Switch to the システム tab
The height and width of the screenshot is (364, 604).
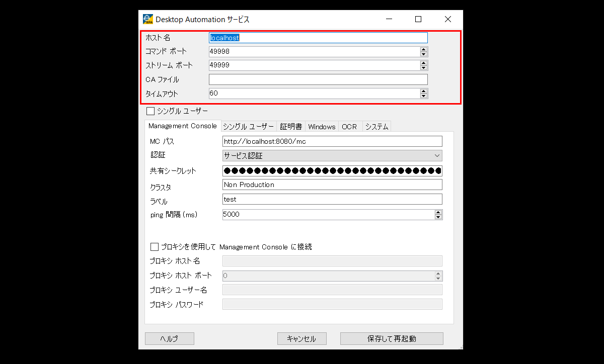point(377,127)
